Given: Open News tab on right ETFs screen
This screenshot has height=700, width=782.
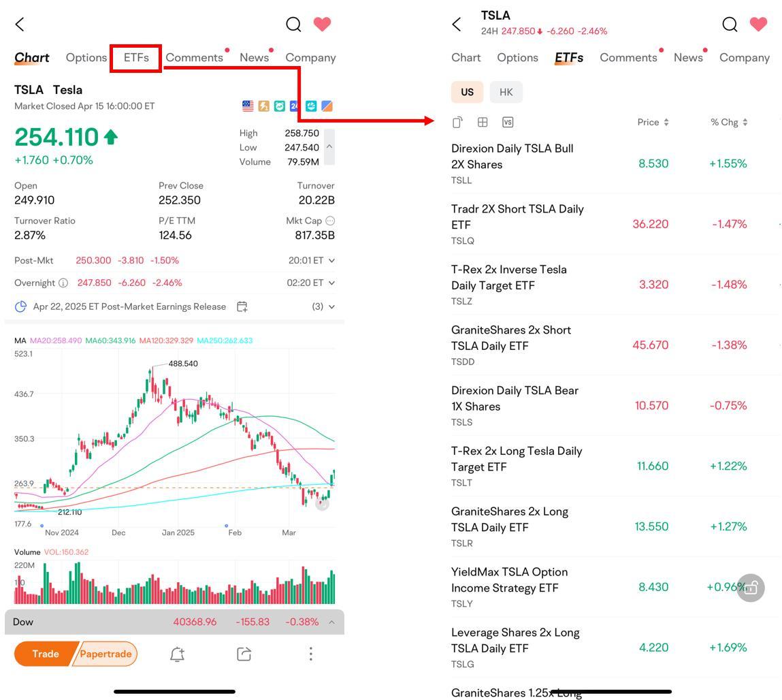Looking at the screenshot, I should (x=688, y=57).
